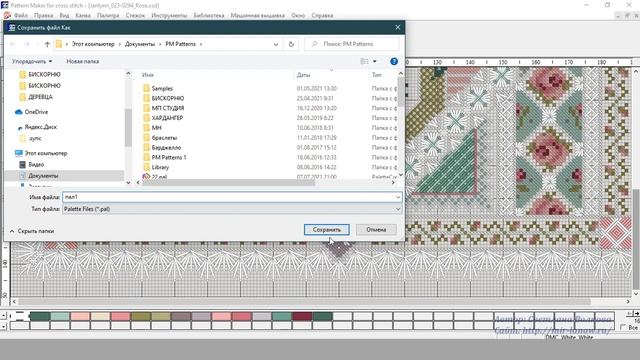This screenshot has height=360, width=640.
Task: Select Документы in navigation pane
Action: pyautogui.click(x=43, y=176)
